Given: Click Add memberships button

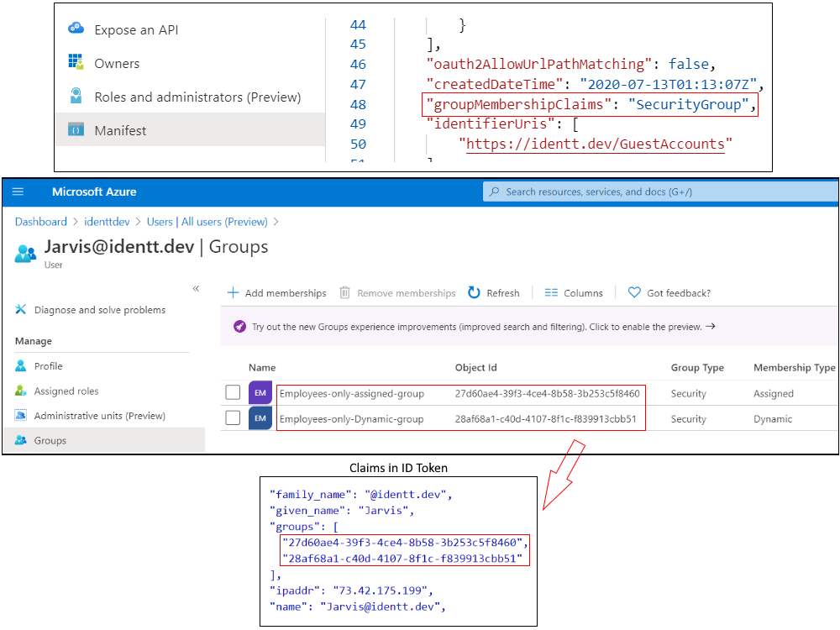Looking at the screenshot, I should click(x=276, y=293).
